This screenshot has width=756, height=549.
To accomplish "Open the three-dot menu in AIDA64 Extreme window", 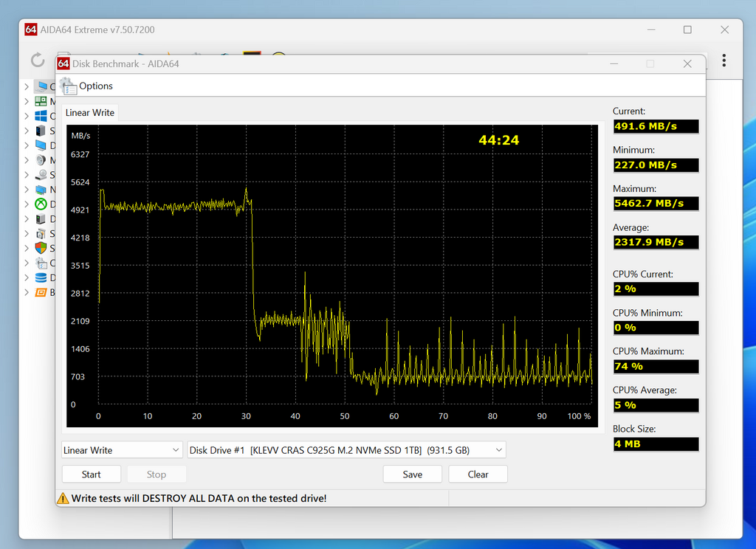I will point(724,61).
